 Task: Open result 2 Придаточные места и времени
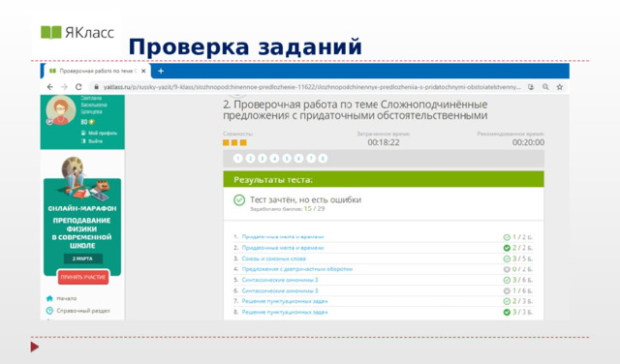pyautogui.click(x=283, y=248)
